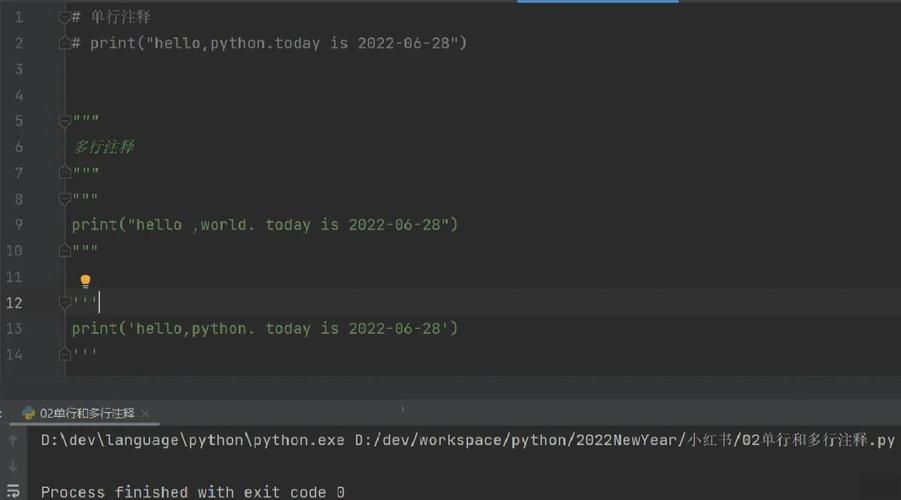Viewport: 901px width, 500px height.
Task: Click the fold end marker on line 10
Action: click(x=66, y=251)
